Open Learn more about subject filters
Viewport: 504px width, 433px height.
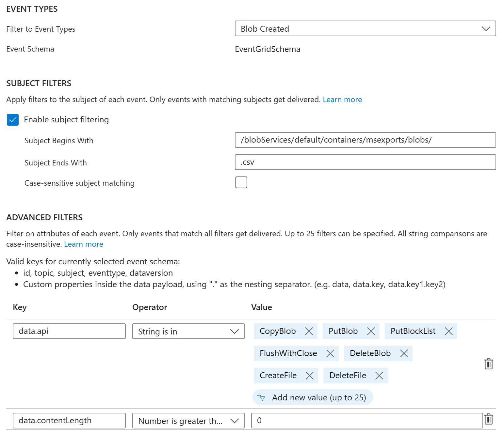pyautogui.click(x=342, y=100)
